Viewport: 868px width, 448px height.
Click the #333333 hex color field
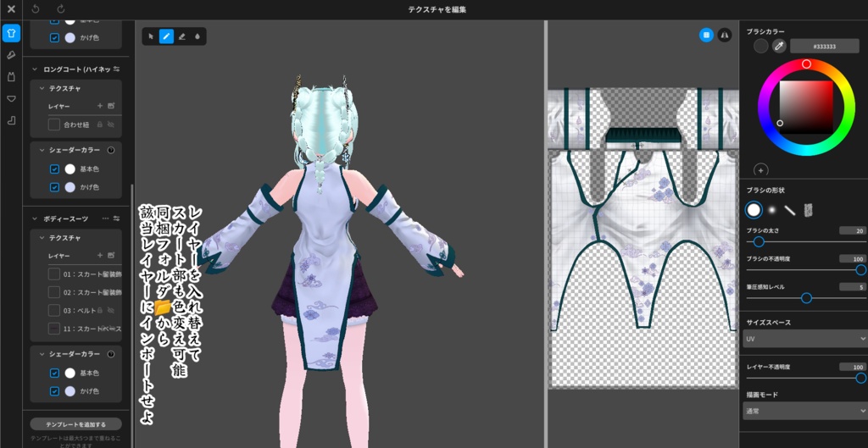pos(825,47)
